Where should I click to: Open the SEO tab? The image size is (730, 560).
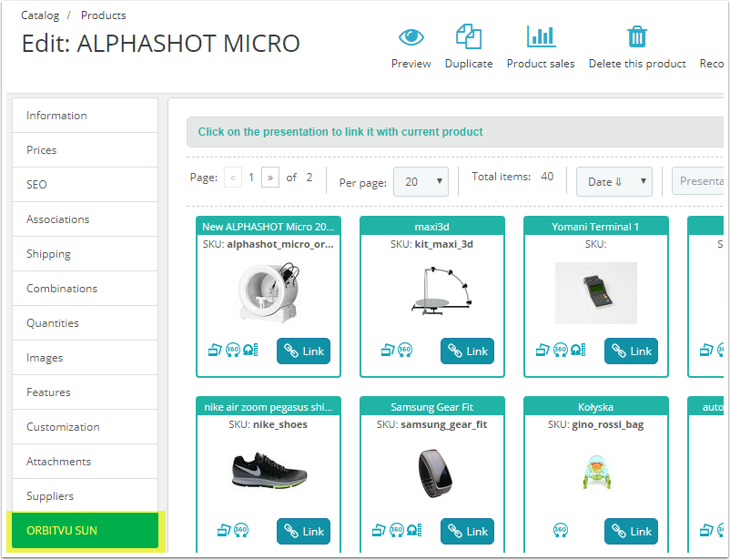(x=86, y=185)
